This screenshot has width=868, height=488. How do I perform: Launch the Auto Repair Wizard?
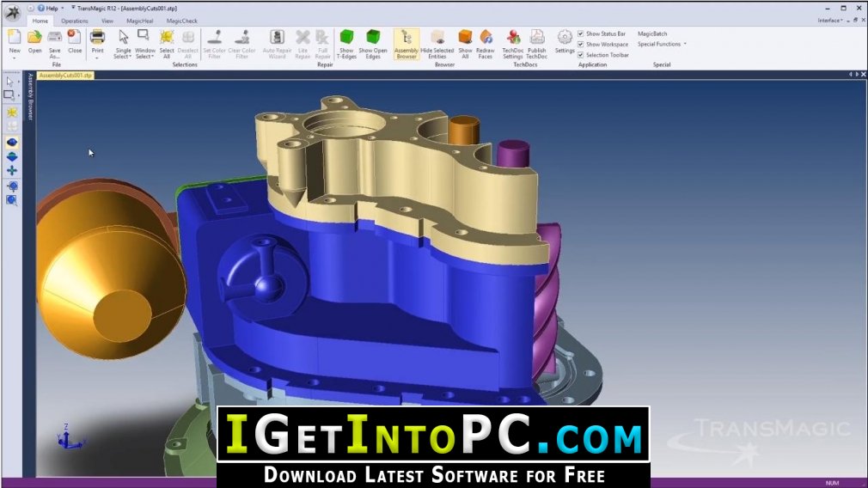point(277,45)
